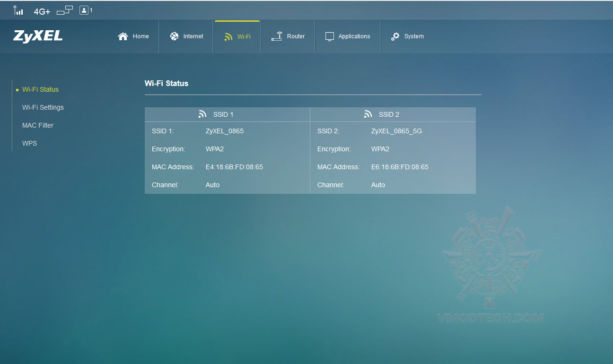Select Wi-Fi Status in the sidebar
The width and height of the screenshot is (613, 364).
[x=40, y=89]
